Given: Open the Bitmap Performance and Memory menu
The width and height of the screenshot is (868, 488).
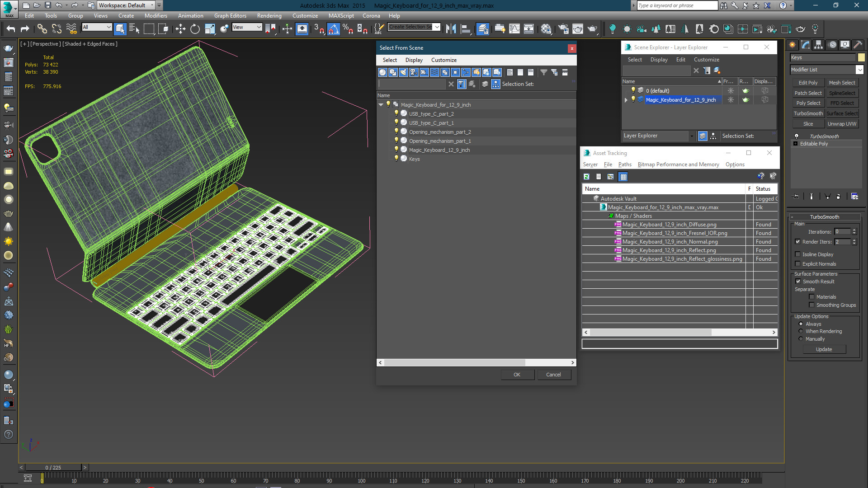Looking at the screenshot, I should coord(678,164).
